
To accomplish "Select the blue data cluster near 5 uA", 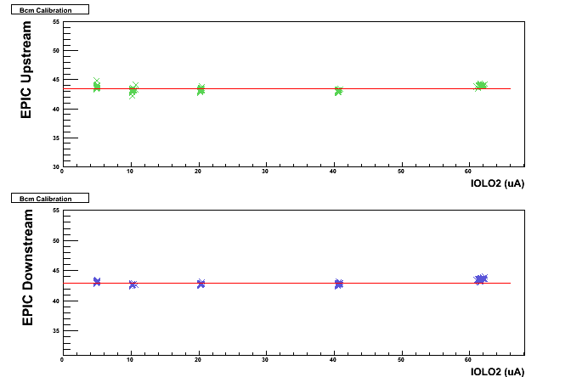I will click(97, 282).
